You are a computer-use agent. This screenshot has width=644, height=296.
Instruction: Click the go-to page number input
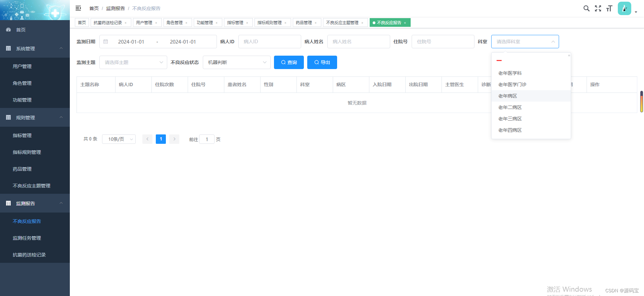tap(207, 139)
